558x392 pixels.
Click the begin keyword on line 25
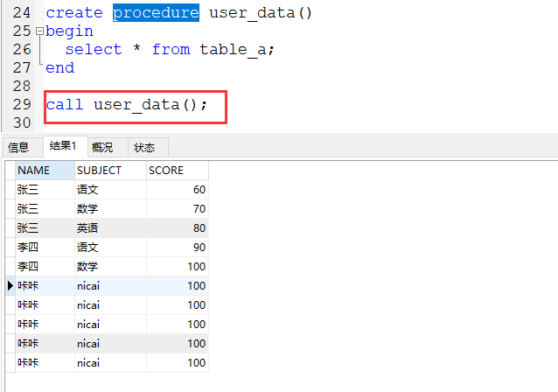click(x=69, y=31)
